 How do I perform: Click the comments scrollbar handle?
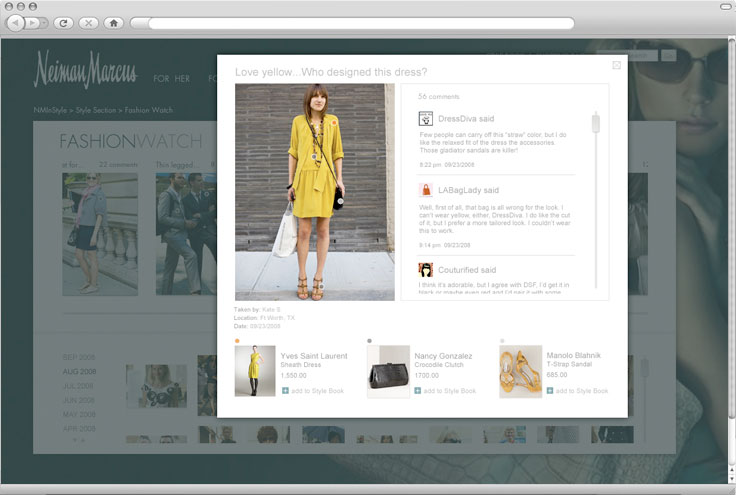pyautogui.click(x=596, y=123)
